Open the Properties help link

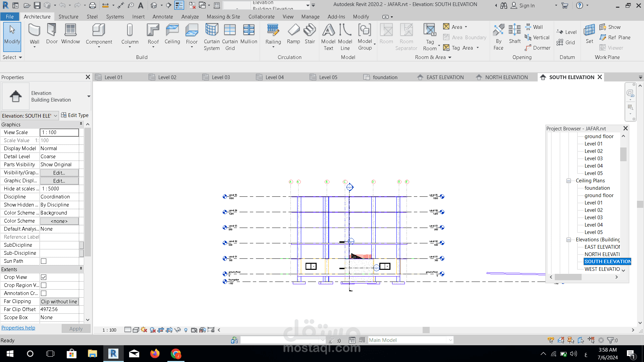(x=18, y=328)
